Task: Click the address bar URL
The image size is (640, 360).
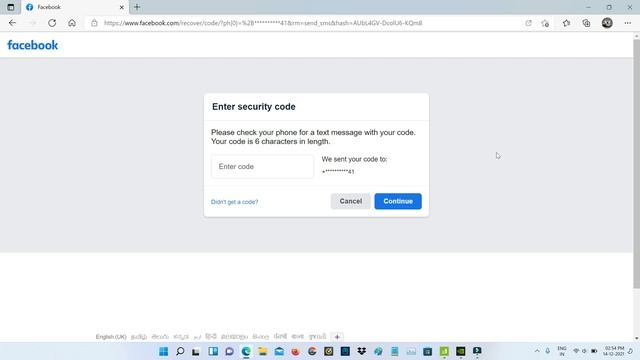Action: tap(263, 23)
